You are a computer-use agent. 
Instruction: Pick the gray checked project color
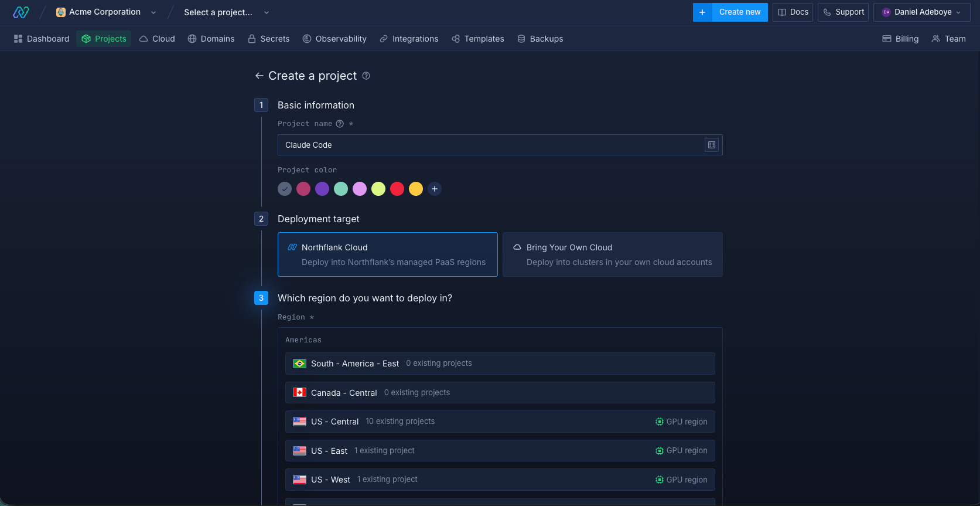click(285, 189)
